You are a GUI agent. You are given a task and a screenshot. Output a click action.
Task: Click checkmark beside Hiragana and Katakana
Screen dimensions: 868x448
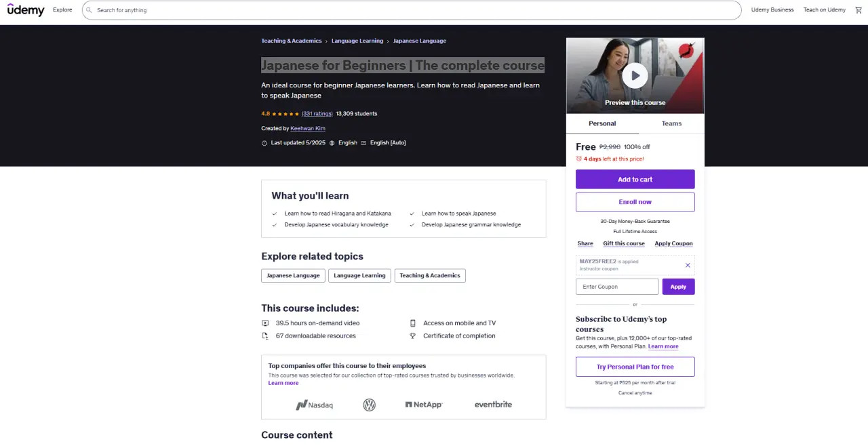275,213
